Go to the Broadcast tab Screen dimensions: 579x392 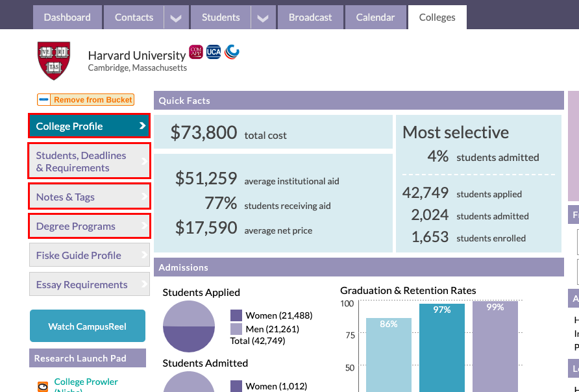pyautogui.click(x=310, y=18)
